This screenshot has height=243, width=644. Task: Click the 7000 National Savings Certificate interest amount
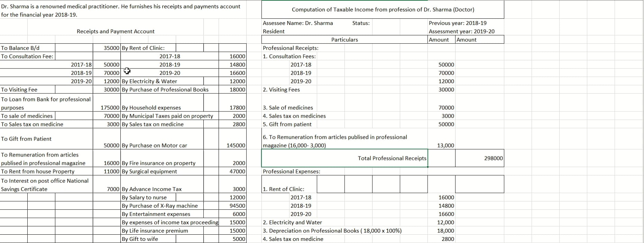click(113, 189)
